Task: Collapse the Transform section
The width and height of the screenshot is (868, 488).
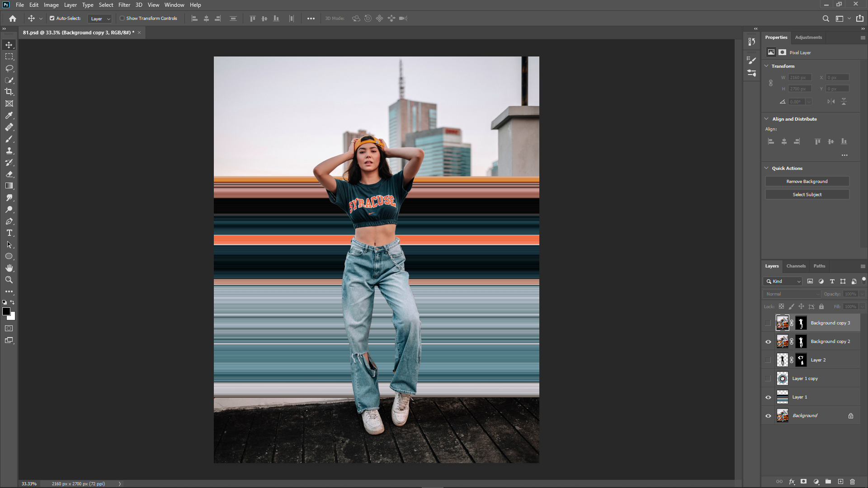Action: (766, 66)
